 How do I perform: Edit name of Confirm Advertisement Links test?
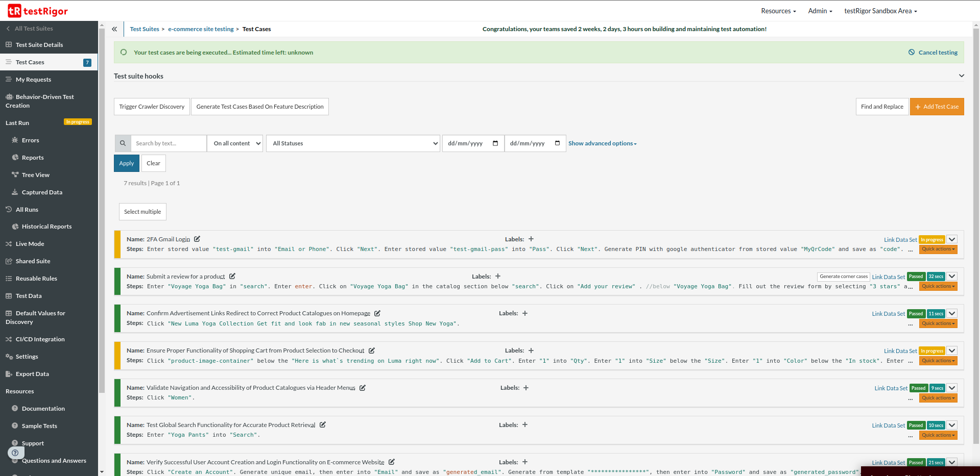click(x=377, y=313)
